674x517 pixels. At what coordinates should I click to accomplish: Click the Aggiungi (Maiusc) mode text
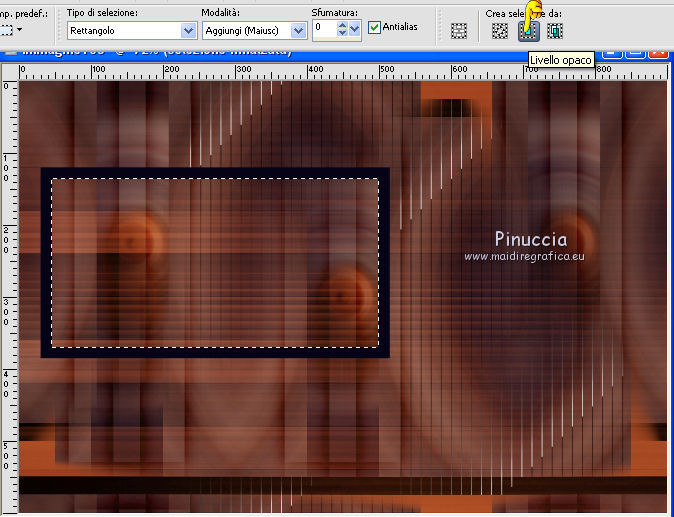point(242,31)
